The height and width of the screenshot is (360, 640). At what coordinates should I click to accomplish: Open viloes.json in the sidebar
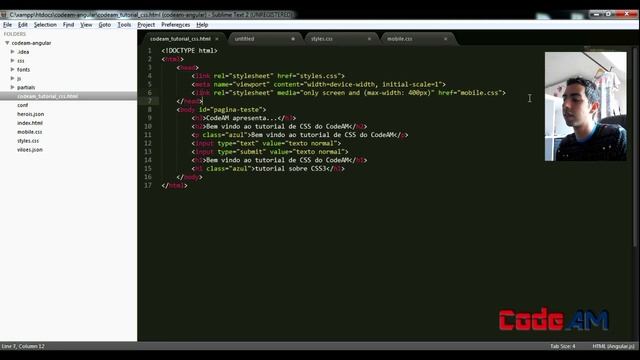(x=30, y=150)
